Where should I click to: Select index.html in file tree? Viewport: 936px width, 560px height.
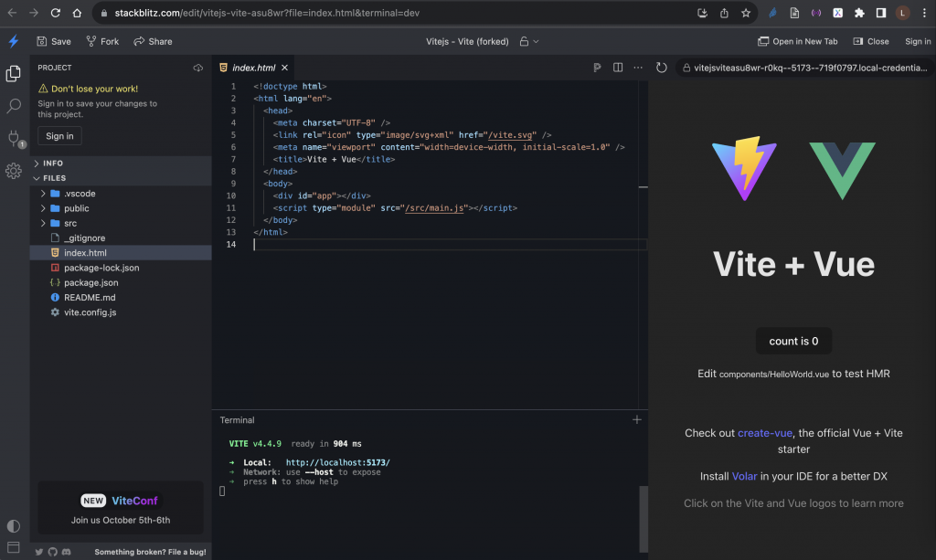click(x=121, y=253)
